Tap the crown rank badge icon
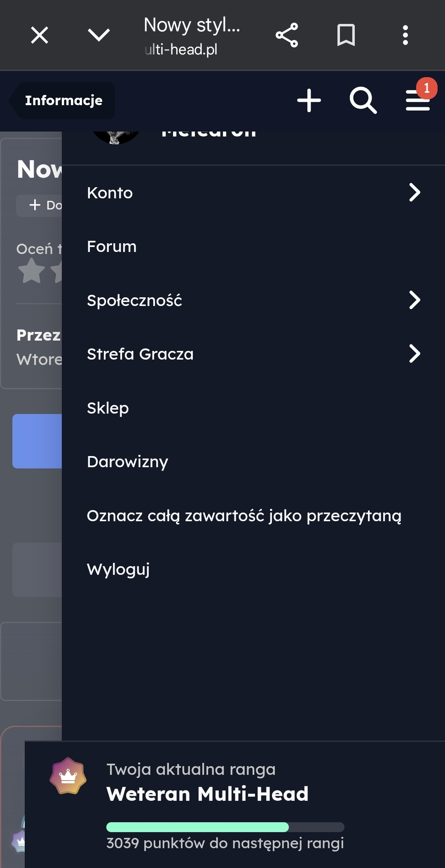The height and width of the screenshot is (868, 445). coord(68,776)
